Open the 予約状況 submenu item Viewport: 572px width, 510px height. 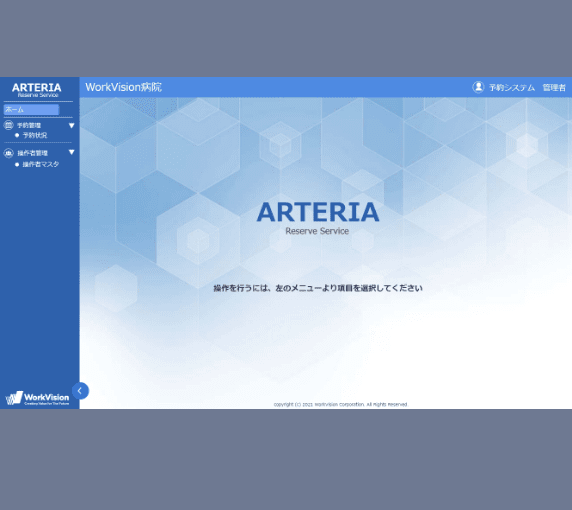pos(35,135)
